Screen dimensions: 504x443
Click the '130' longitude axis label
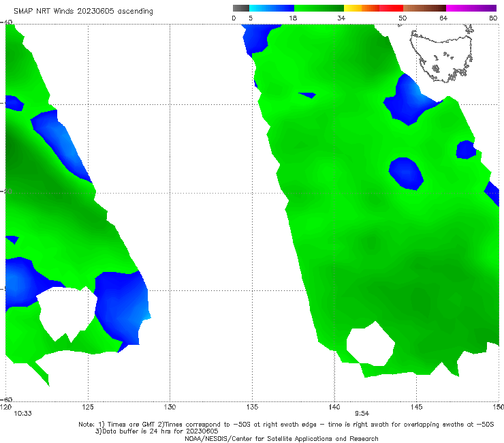point(170,407)
